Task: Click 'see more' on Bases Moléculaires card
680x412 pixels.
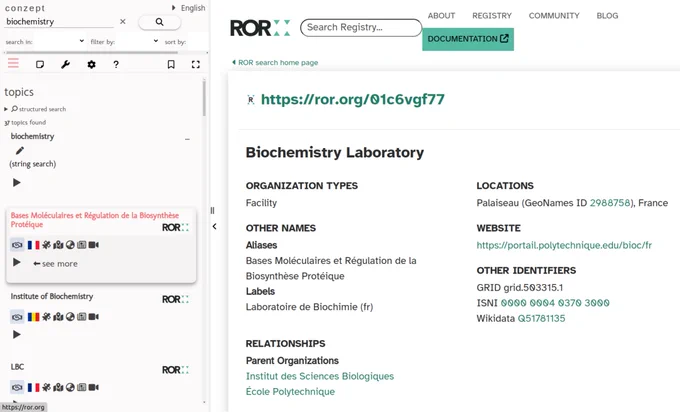Action: click(56, 264)
